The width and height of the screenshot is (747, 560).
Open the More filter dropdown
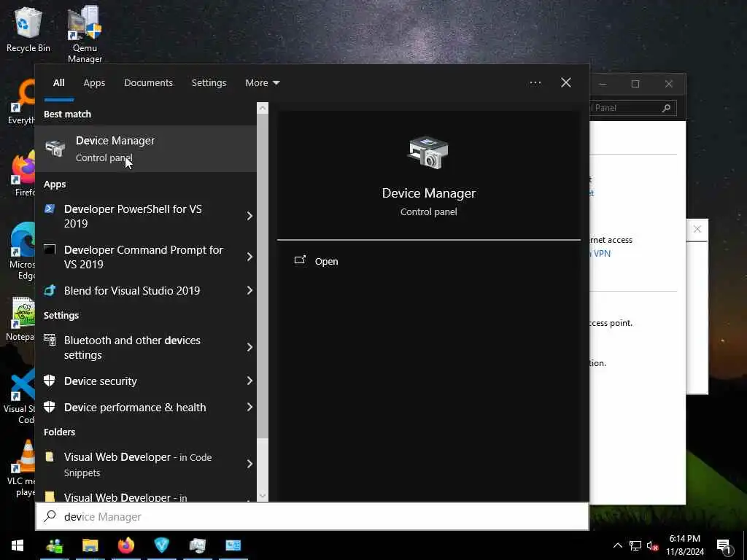pyautogui.click(x=262, y=83)
